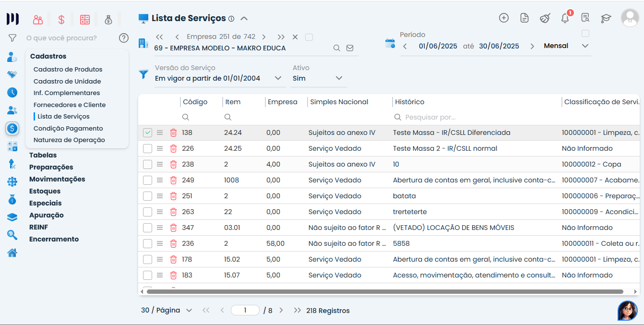This screenshot has width=644, height=325.
Task: Check the checkbox for service code 249
Action: click(x=147, y=180)
